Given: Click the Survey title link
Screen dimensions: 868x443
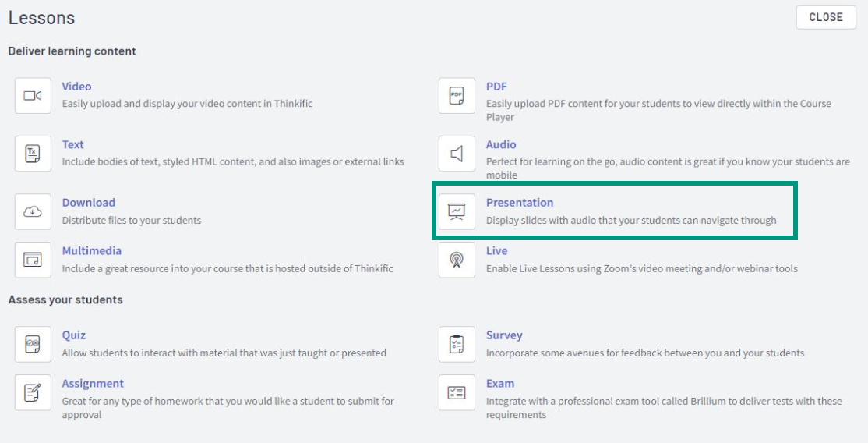Looking at the screenshot, I should pyautogui.click(x=504, y=335).
